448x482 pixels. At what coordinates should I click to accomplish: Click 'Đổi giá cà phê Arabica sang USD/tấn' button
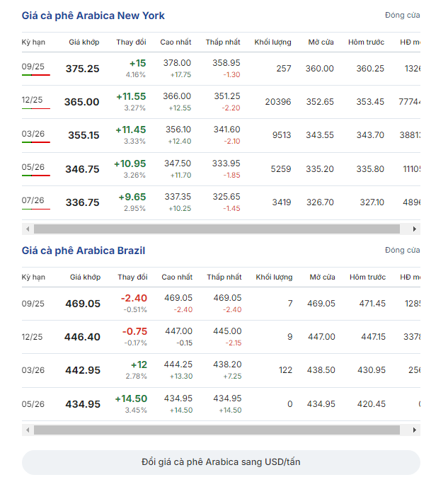coord(221,462)
